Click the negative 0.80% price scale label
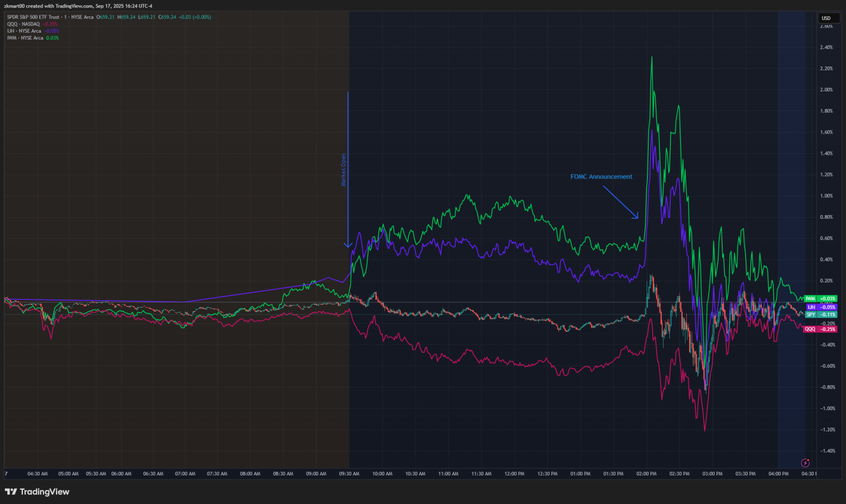The height and width of the screenshot is (504, 846). (827, 387)
